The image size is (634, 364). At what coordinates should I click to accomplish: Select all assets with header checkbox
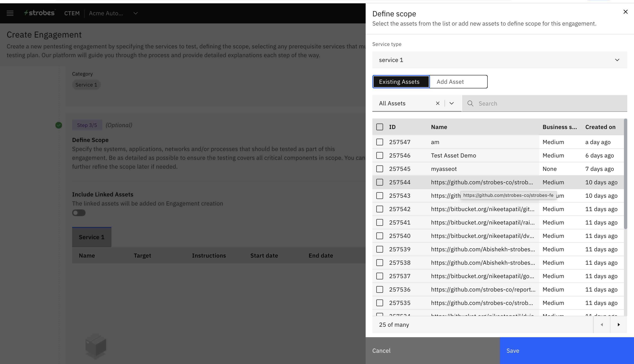click(x=379, y=127)
